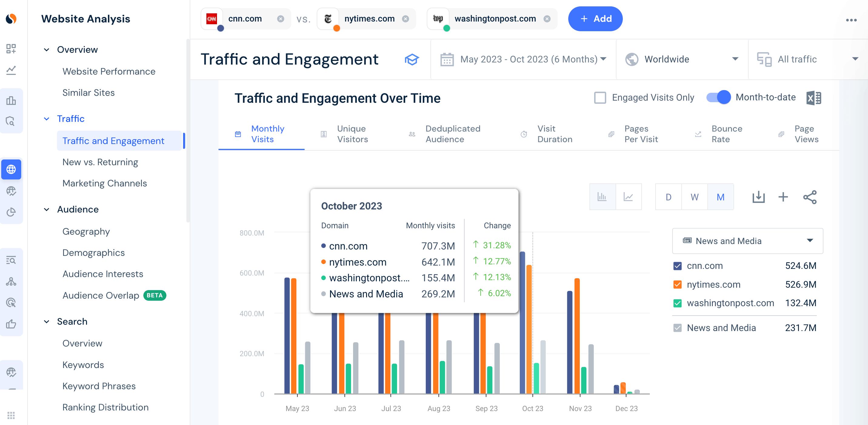The height and width of the screenshot is (425, 868).
Task: Remove cnn.com from comparison
Action: tap(280, 19)
